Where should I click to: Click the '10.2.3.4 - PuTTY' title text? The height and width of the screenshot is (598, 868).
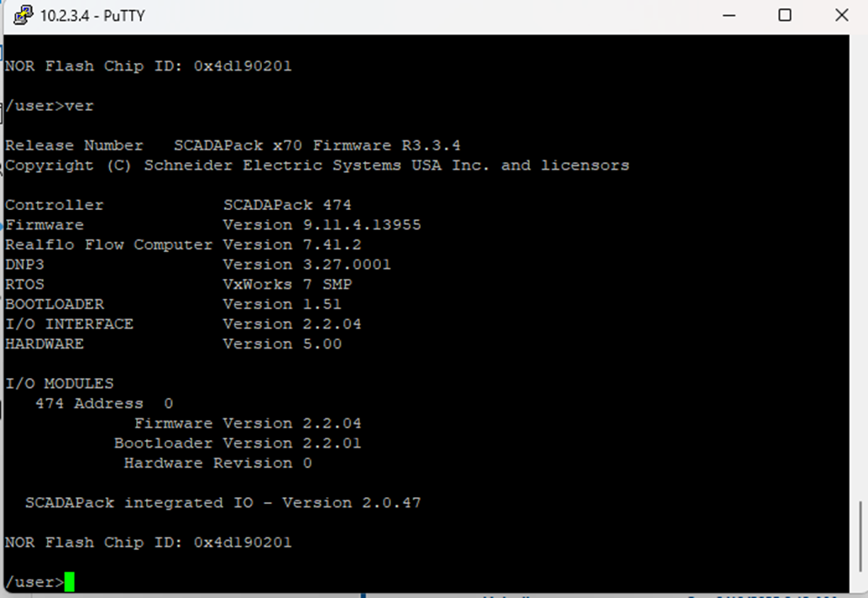coord(92,15)
